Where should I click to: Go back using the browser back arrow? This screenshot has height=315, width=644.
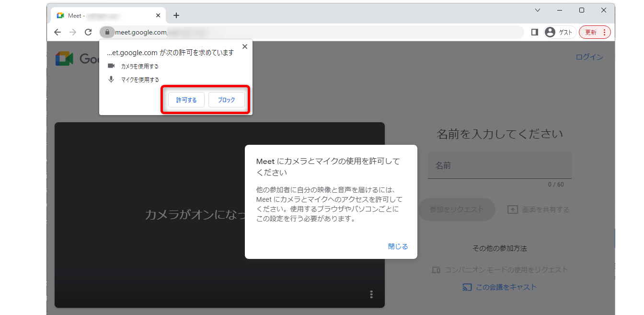click(57, 32)
